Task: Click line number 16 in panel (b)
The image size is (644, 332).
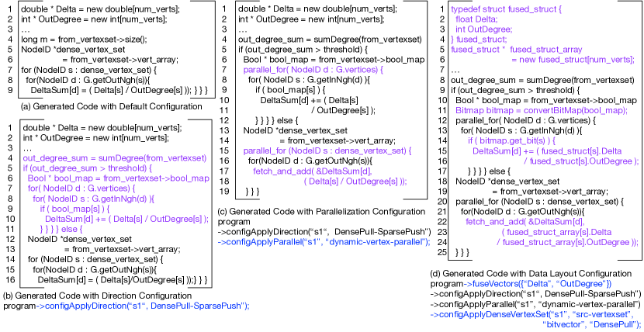Action: 10,280
